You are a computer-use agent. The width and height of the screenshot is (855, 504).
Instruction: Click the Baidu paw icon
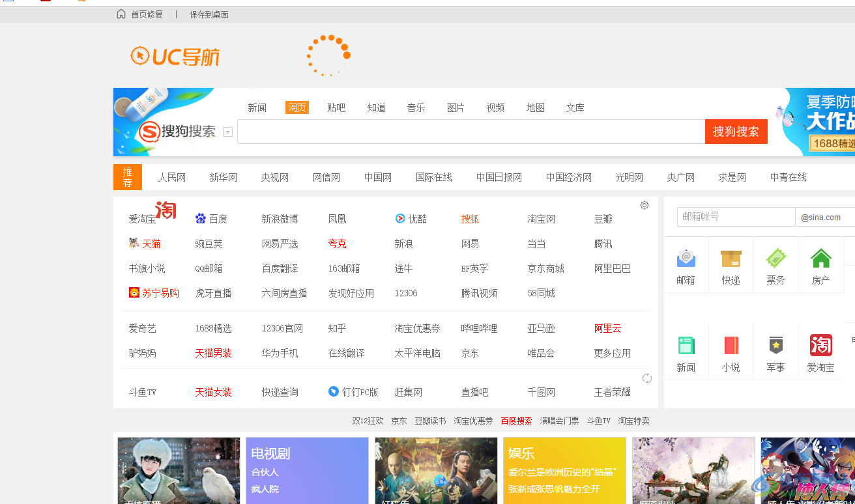point(201,219)
